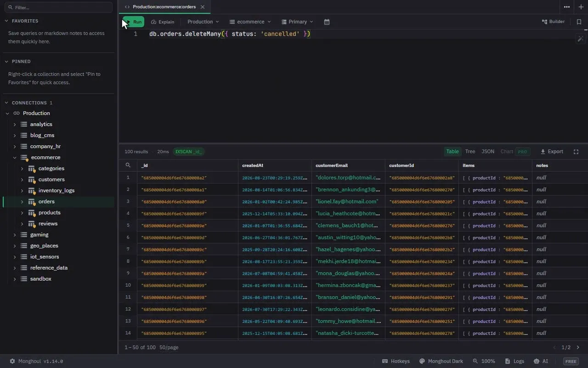Expand the analytics database

pyautogui.click(x=15, y=124)
